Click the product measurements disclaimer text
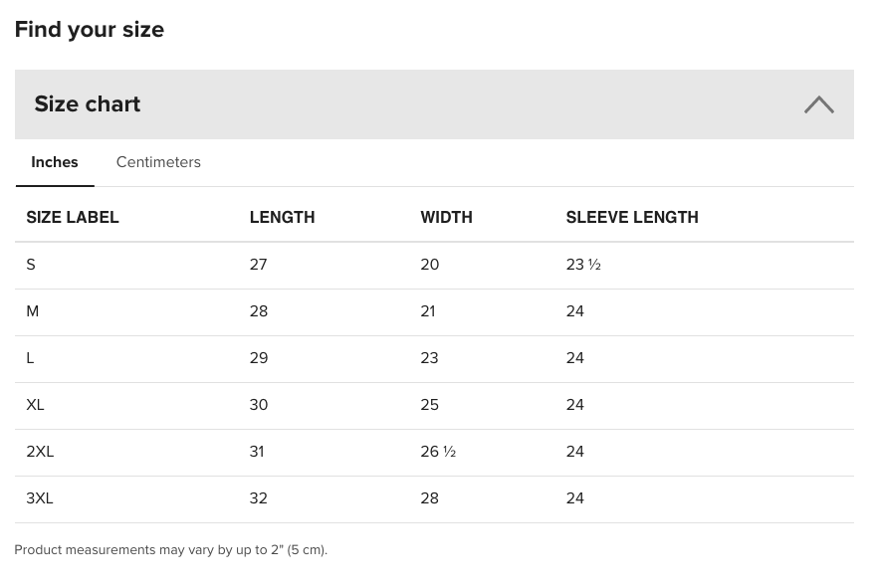Viewport: 873px width, 588px height. coord(171,549)
